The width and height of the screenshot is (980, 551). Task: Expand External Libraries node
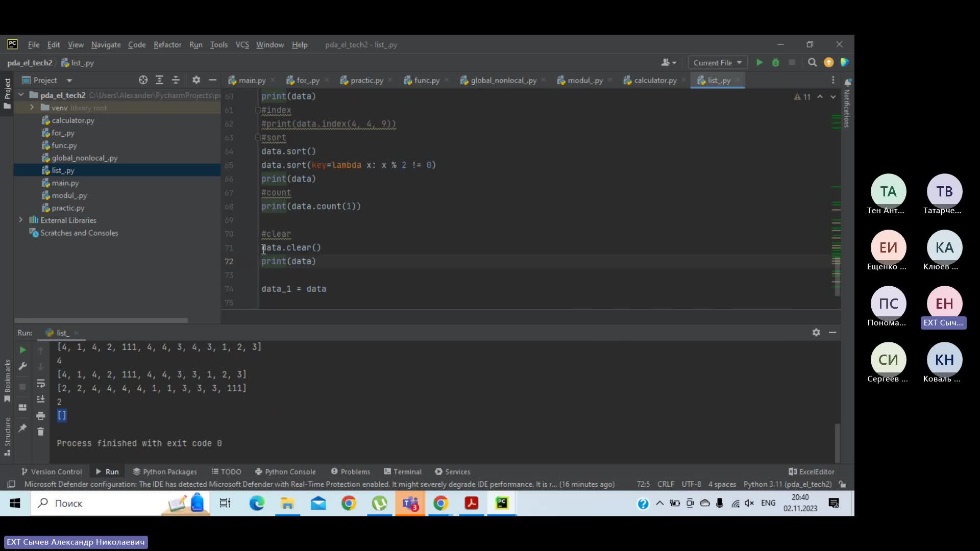(x=21, y=220)
